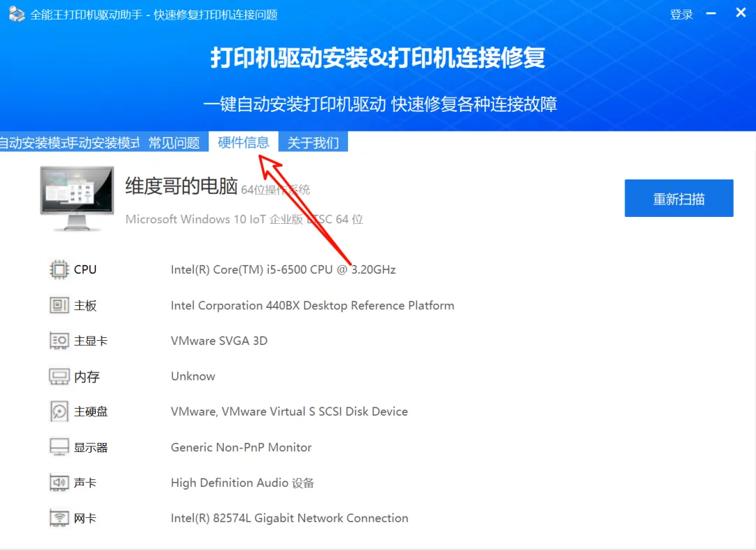Click the Intel Corporation 440BX motherboard value
756x550 pixels.
pos(312,306)
